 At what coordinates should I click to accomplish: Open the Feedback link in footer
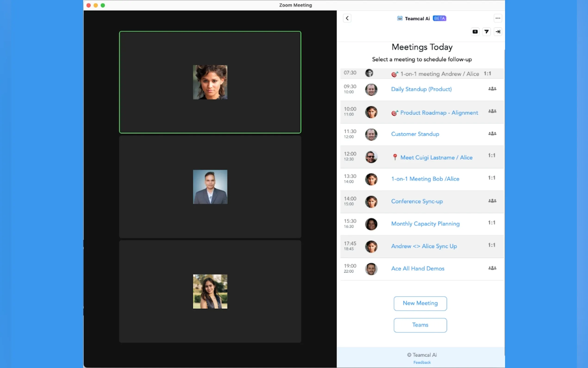[422, 362]
